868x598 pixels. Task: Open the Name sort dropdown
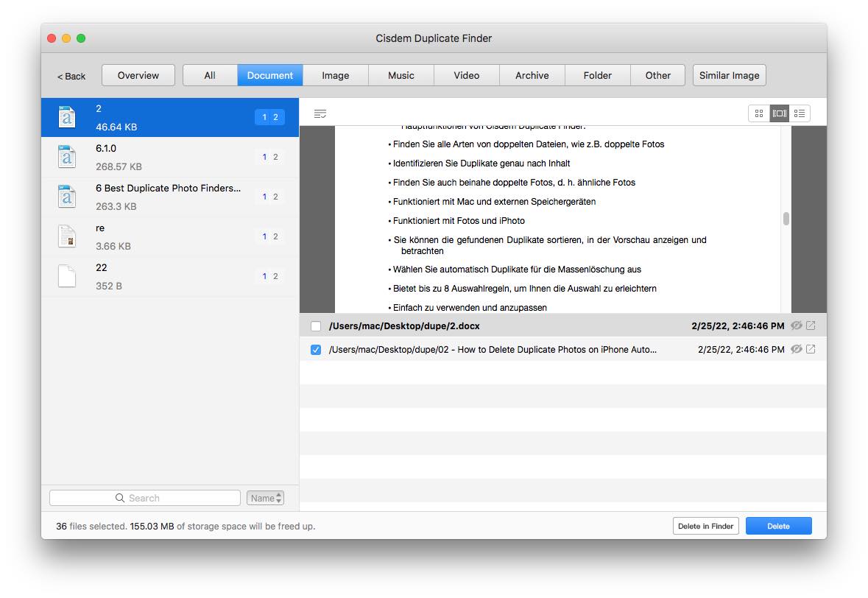click(x=265, y=498)
